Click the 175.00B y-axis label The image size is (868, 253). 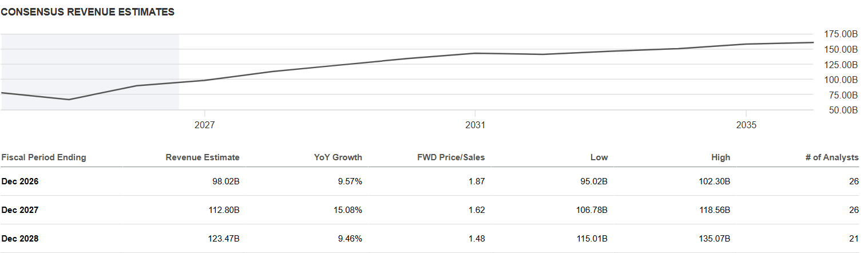point(841,34)
